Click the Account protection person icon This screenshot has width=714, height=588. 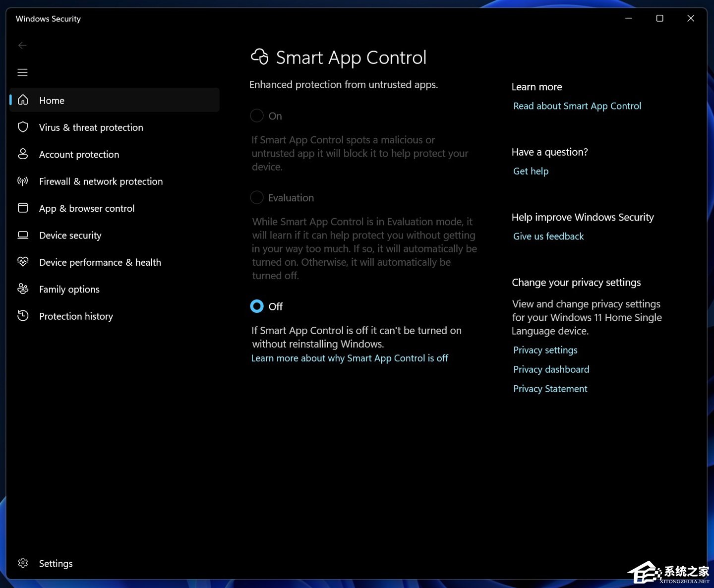pyautogui.click(x=23, y=154)
